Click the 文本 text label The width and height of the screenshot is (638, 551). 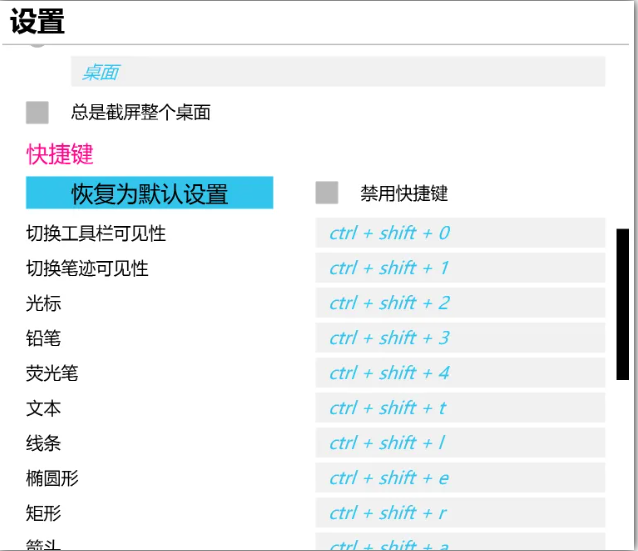(43, 409)
